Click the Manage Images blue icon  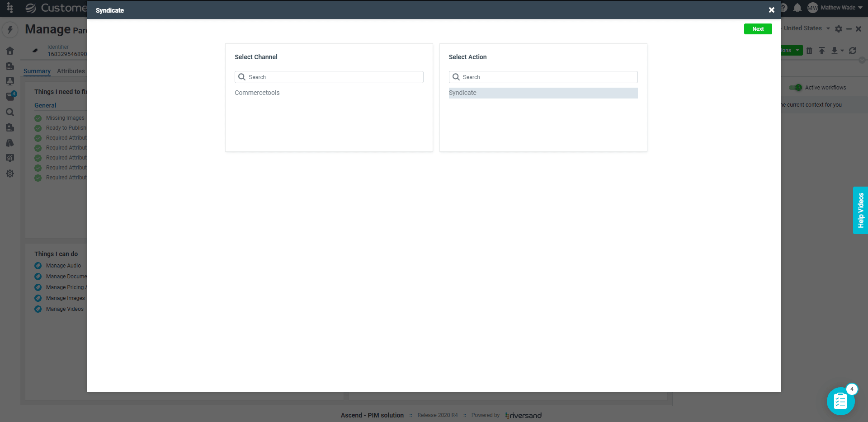pos(38,298)
